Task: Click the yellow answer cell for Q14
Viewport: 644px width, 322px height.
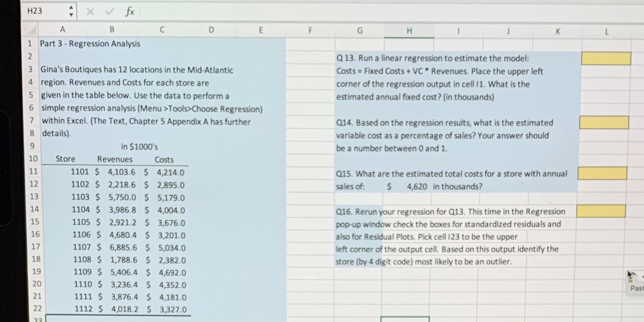Action: [x=604, y=123]
